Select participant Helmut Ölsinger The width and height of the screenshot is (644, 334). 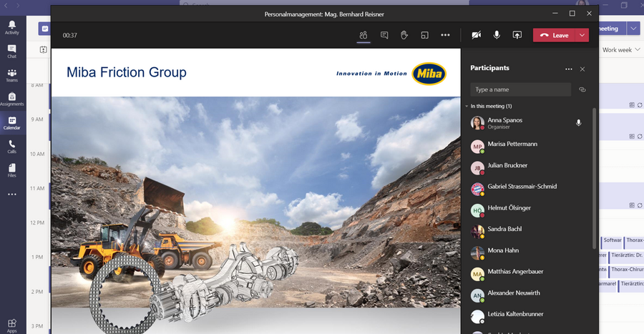click(x=528, y=210)
